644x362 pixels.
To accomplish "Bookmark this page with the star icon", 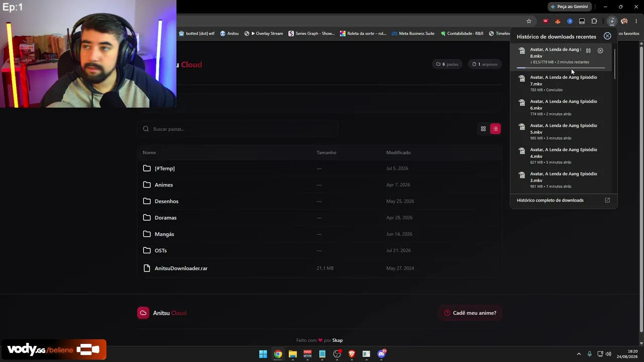I will [529, 21].
